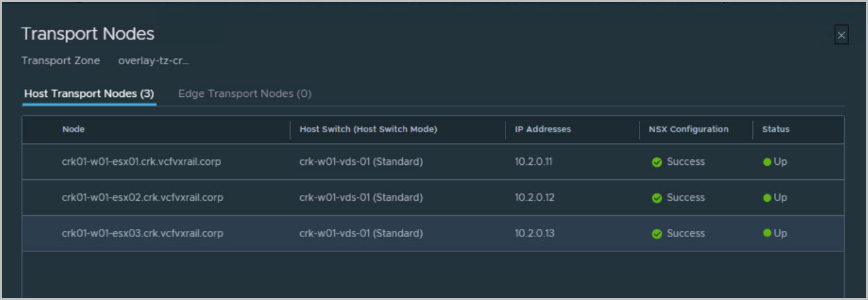Click the Host Switch column header
The height and width of the screenshot is (300, 868).
click(x=368, y=130)
